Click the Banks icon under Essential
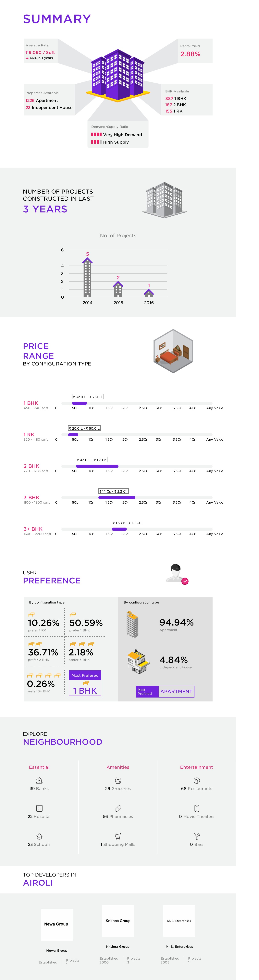The image size is (259, 980). [x=39, y=780]
